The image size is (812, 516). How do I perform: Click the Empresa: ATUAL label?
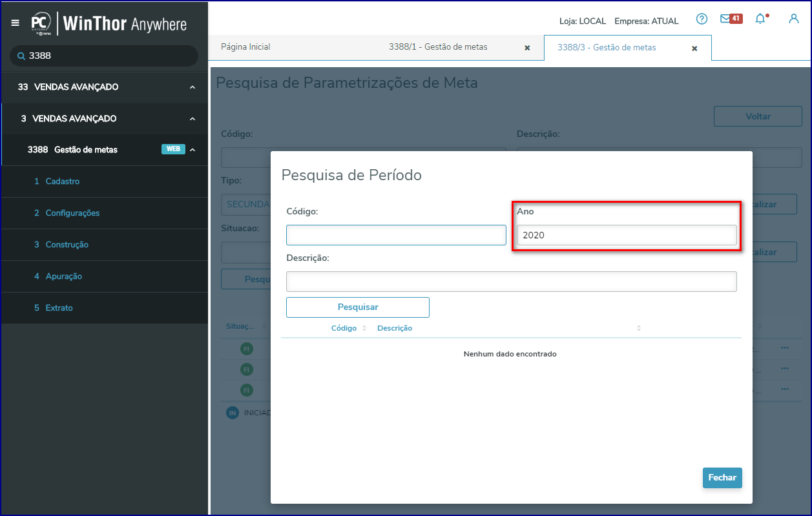pyautogui.click(x=647, y=21)
